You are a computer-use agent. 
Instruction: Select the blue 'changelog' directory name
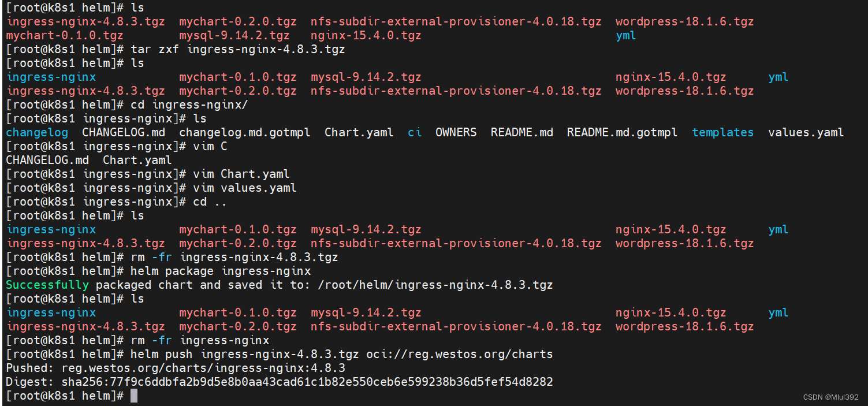pyautogui.click(x=37, y=132)
